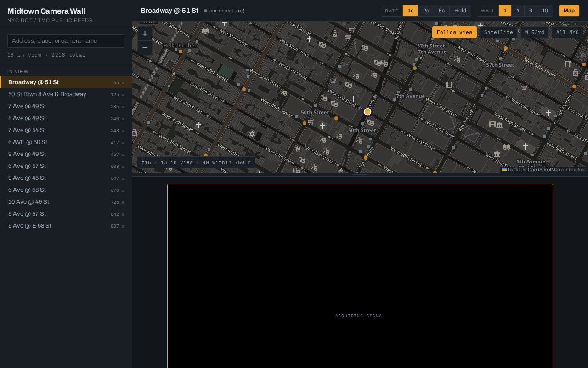This screenshot has height=368, width=588.
Task: Open the OpenStreetMap attribution link
Action: pyautogui.click(x=543, y=170)
